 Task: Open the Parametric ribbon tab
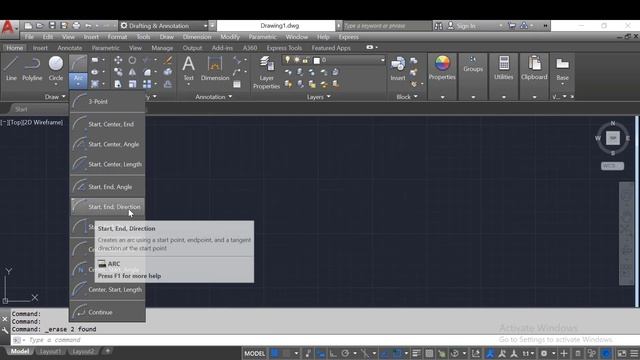click(105, 48)
